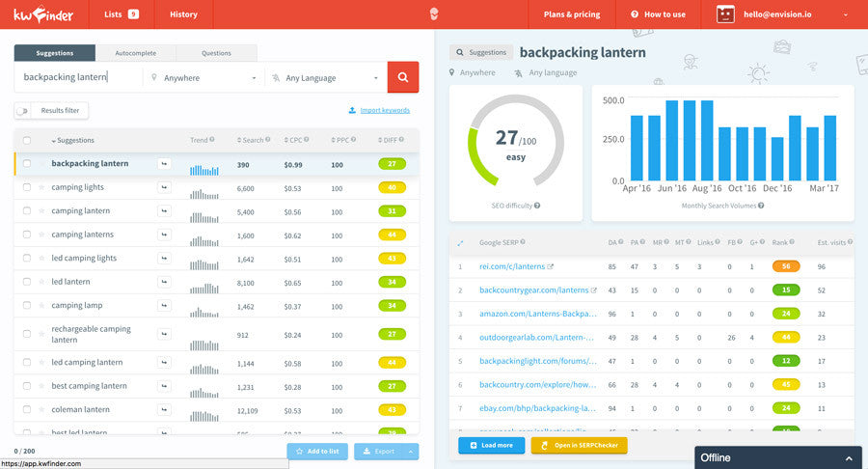Screen dimensions: 868x469
Task: Click help icon beside Est. visits column
Action: (850, 242)
